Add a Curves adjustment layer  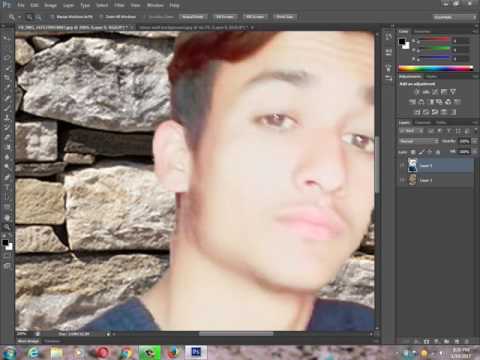tap(435, 92)
